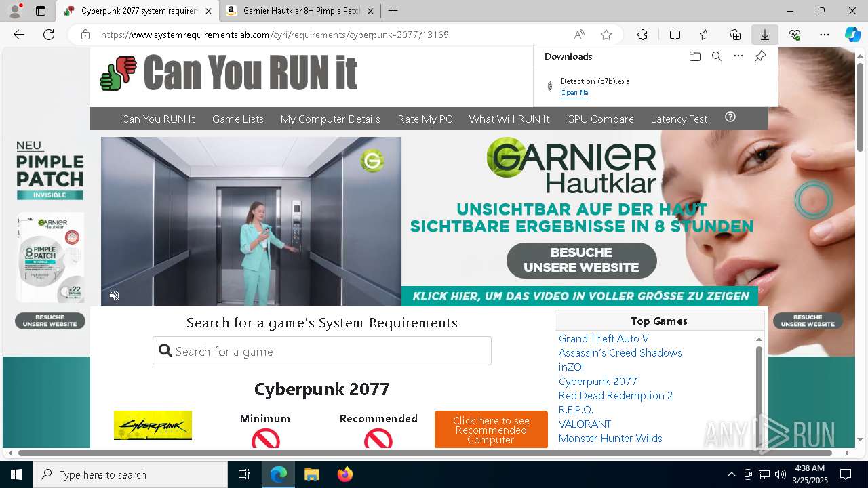Click the volume tray icon

(780, 474)
